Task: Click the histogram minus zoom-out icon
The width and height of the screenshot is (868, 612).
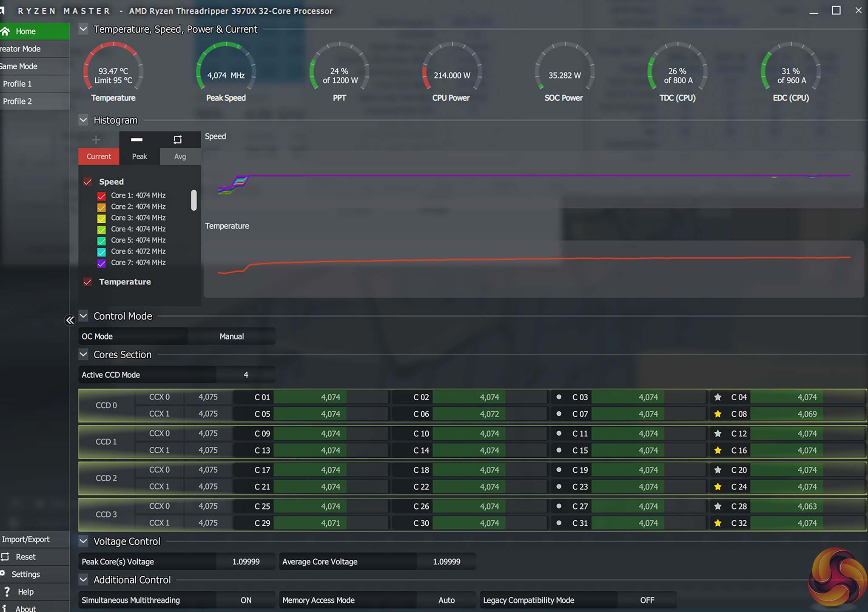Action: (137, 139)
